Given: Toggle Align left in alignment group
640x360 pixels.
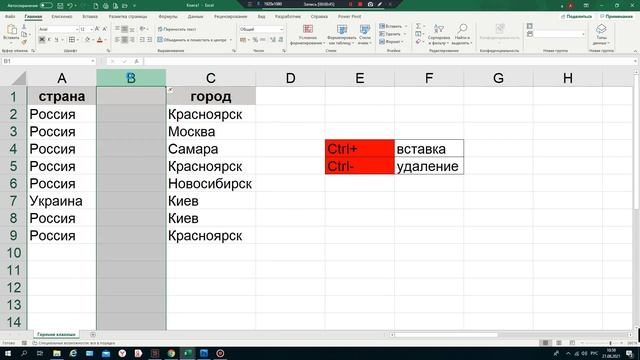Looking at the screenshot, I should (x=117, y=40).
